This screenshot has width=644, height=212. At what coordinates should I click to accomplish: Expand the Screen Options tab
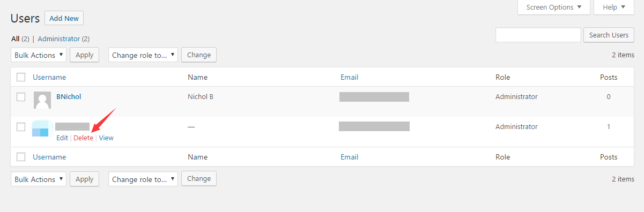(x=554, y=7)
